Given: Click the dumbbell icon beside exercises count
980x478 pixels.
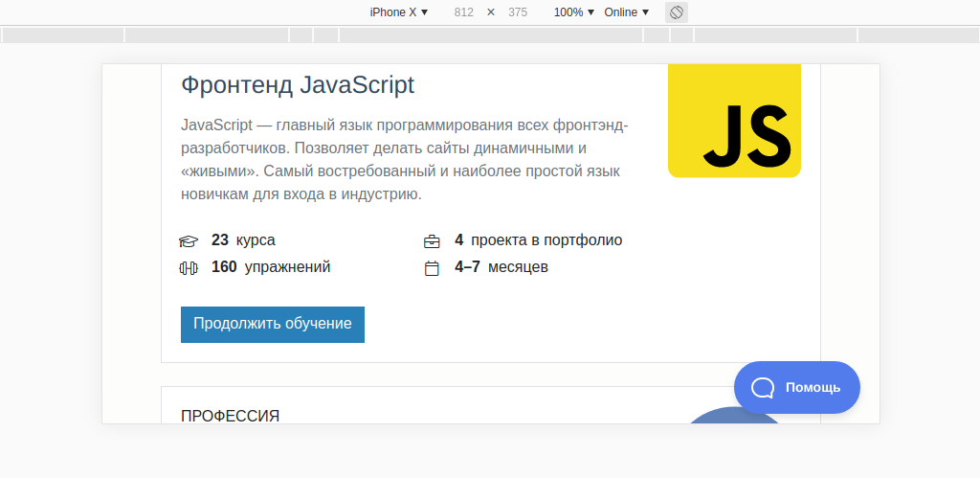Looking at the screenshot, I should tap(189, 268).
